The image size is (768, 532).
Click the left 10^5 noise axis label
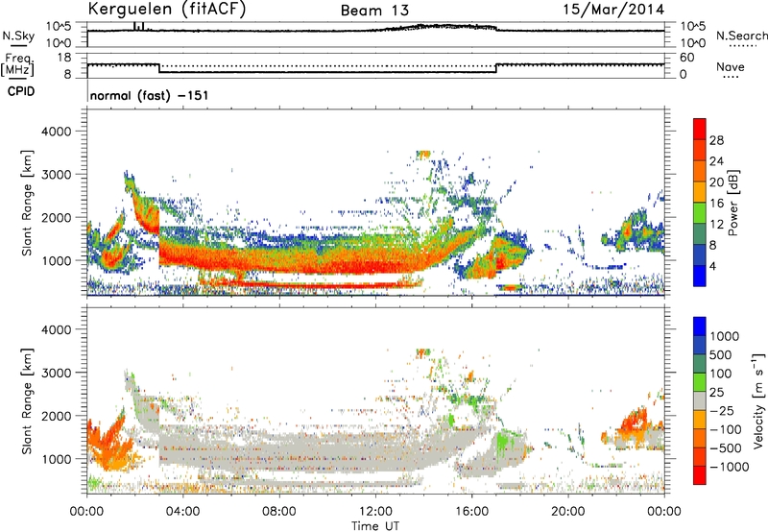[59, 26]
